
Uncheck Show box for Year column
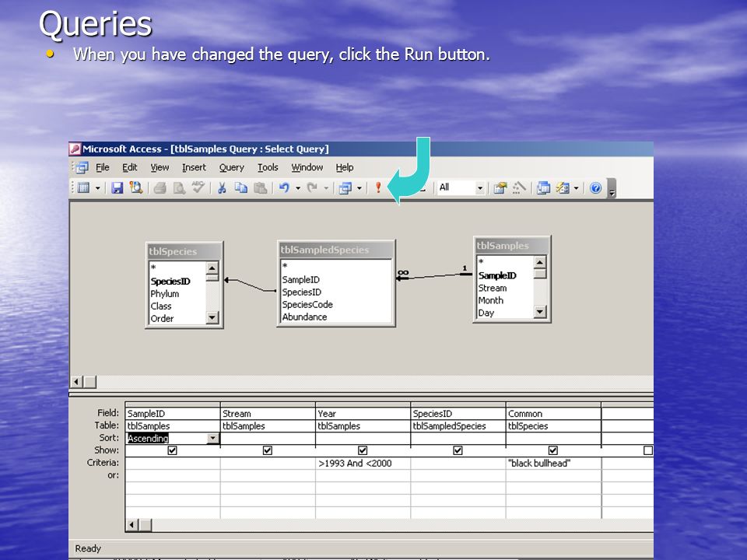363,450
